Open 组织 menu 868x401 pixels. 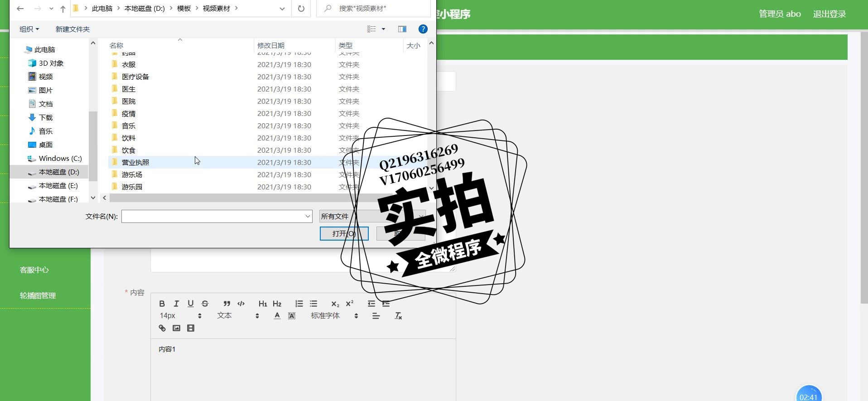[x=29, y=29]
